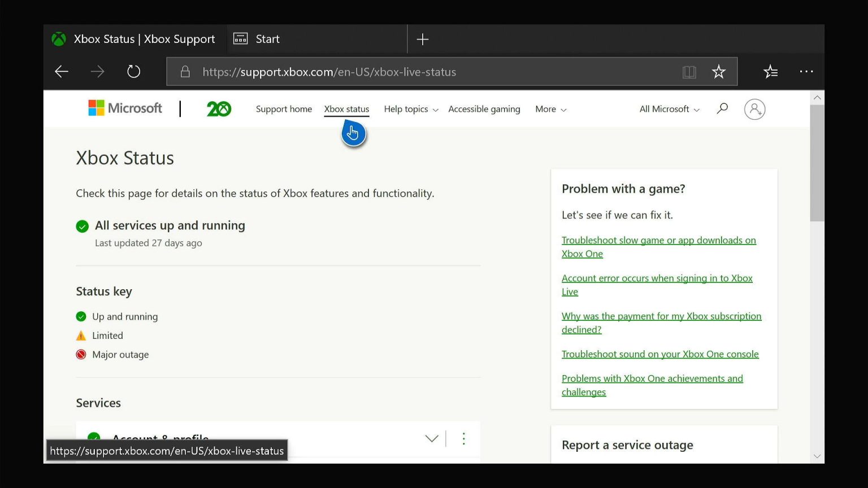Open the account sign-in avatar icon
The width and height of the screenshot is (868, 488).
pyautogui.click(x=754, y=109)
